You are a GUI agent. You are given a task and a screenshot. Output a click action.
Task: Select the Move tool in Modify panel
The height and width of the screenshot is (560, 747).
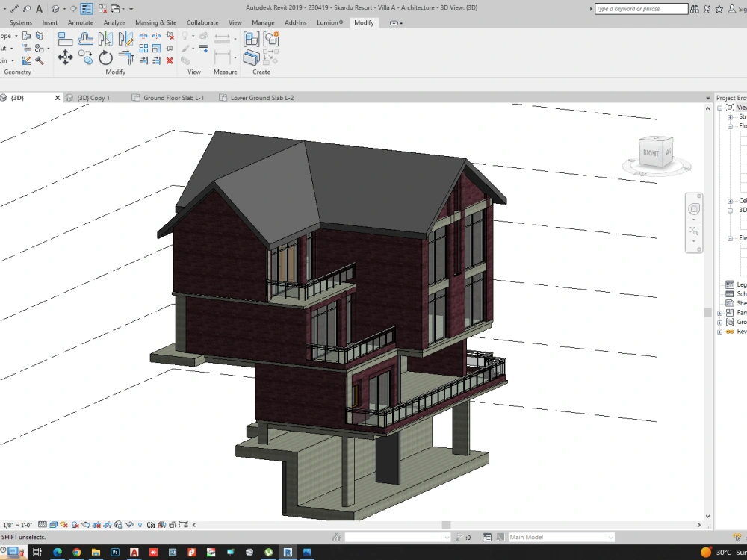(66, 58)
